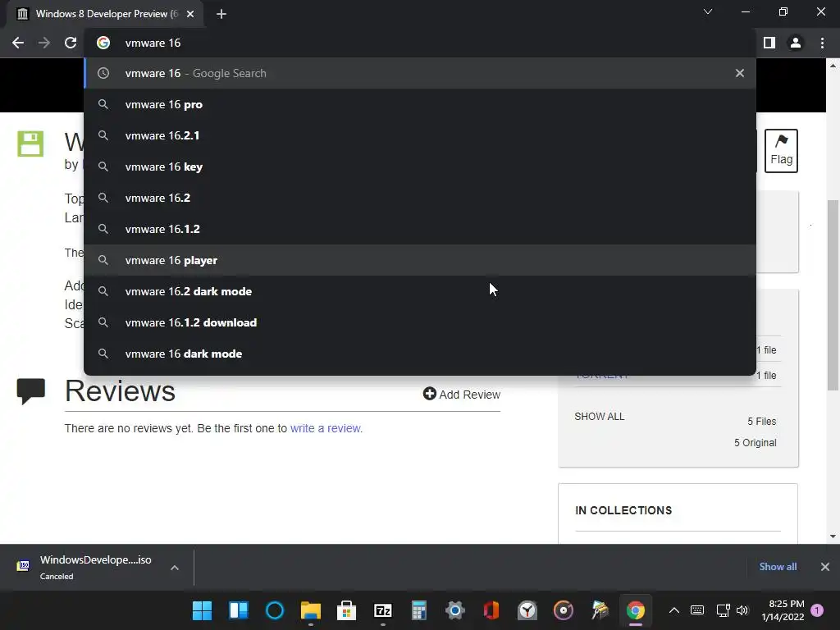
Task: Open 'write a review' link
Action: click(325, 428)
